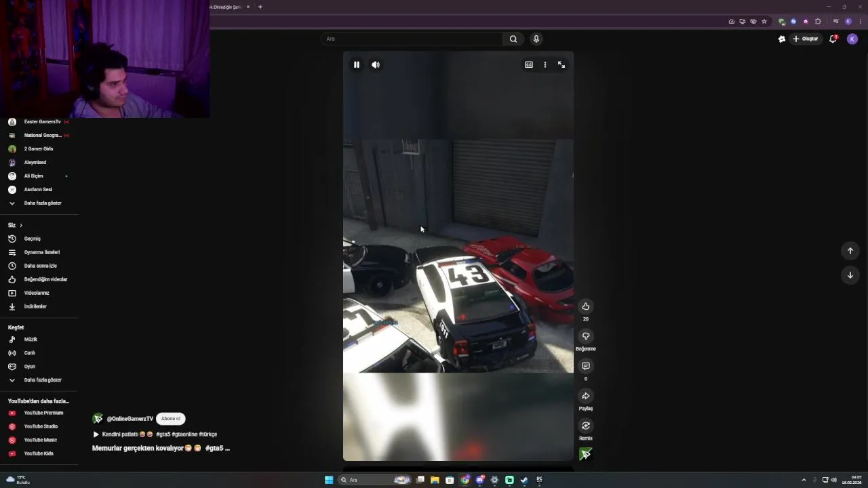868x488 pixels.
Task: Click the YouTube search magnifier button
Action: coord(513,39)
